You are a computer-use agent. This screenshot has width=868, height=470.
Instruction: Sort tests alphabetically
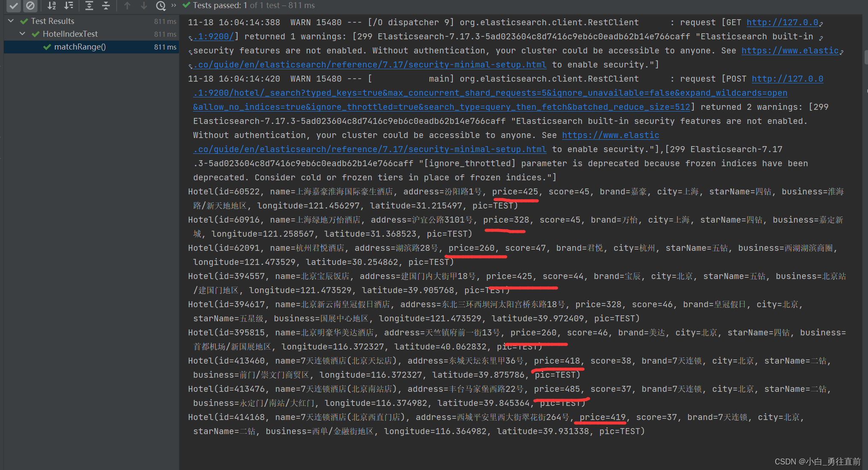(x=52, y=6)
